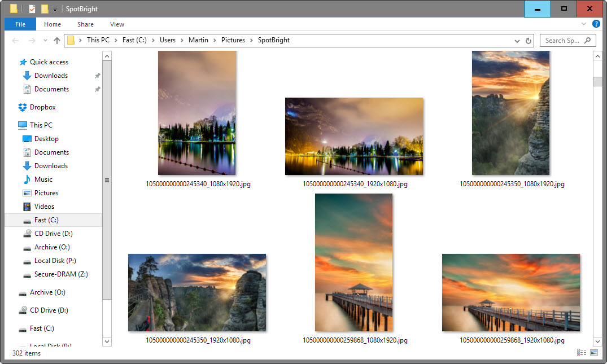This screenshot has height=364, width=607.
Task: Go forward with the Forward arrow
Action: point(32,40)
